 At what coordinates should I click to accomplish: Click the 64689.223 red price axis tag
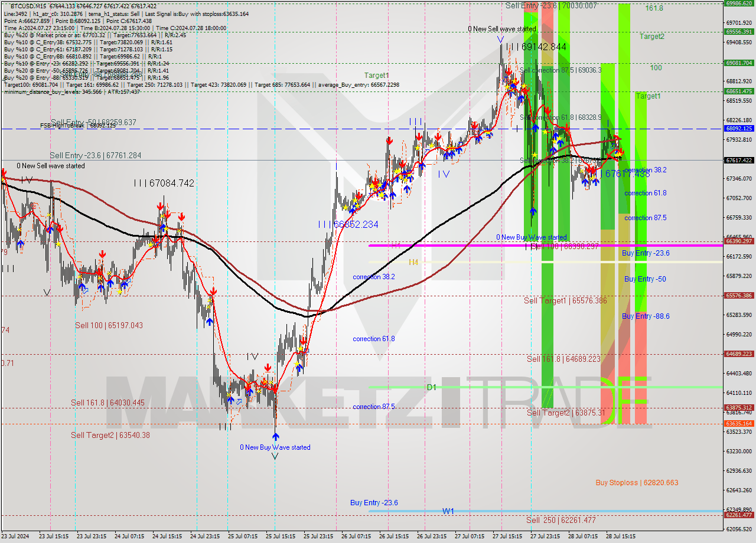click(x=739, y=354)
